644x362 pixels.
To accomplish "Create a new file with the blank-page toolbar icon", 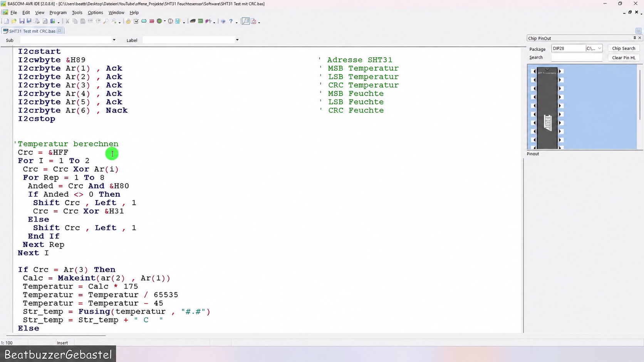I will (x=7, y=22).
